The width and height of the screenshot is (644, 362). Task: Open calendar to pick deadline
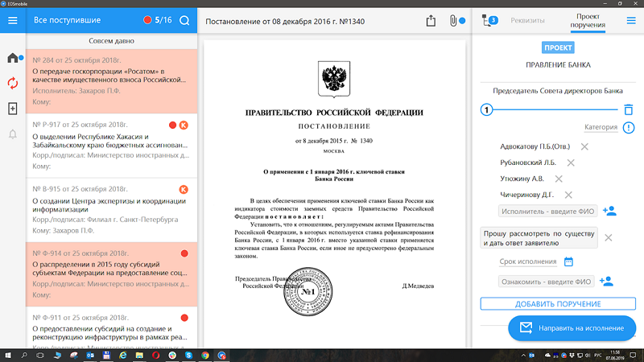568,261
